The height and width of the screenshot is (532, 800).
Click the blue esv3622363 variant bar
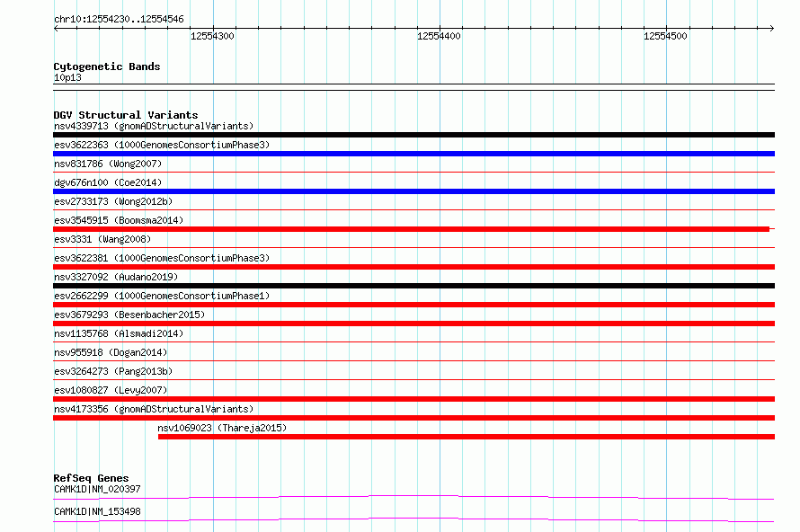pyautogui.click(x=413, y=154)
